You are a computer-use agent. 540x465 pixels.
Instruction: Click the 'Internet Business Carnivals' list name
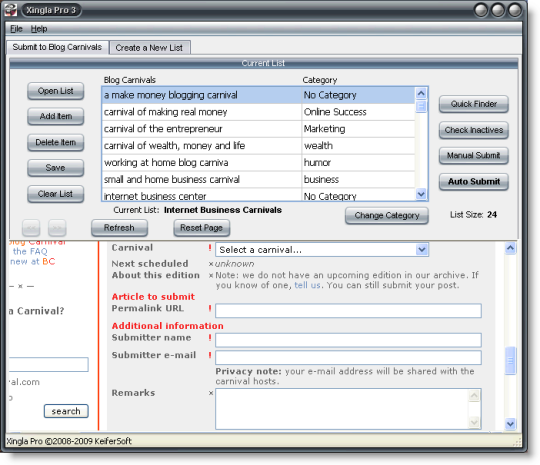(x=223, y=210)
